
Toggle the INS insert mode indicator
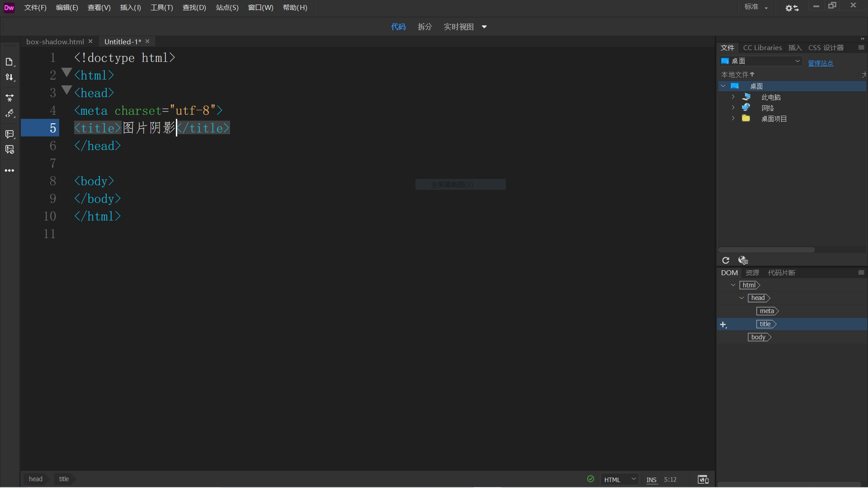point(651,480)
